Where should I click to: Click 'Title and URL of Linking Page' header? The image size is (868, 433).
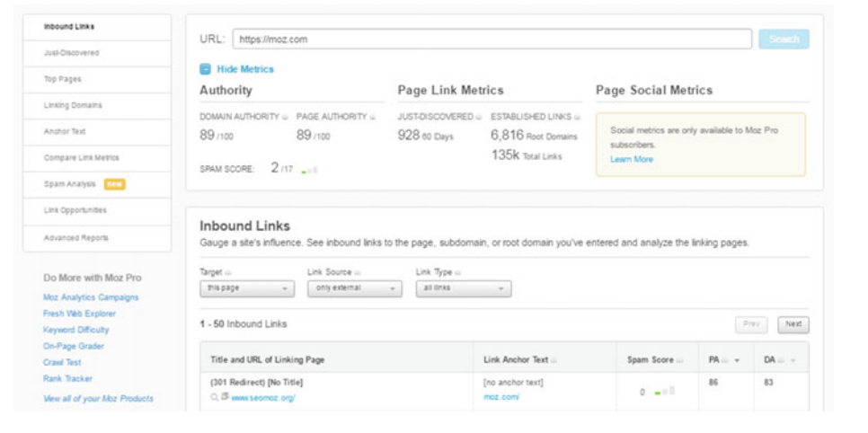[268, 360]
